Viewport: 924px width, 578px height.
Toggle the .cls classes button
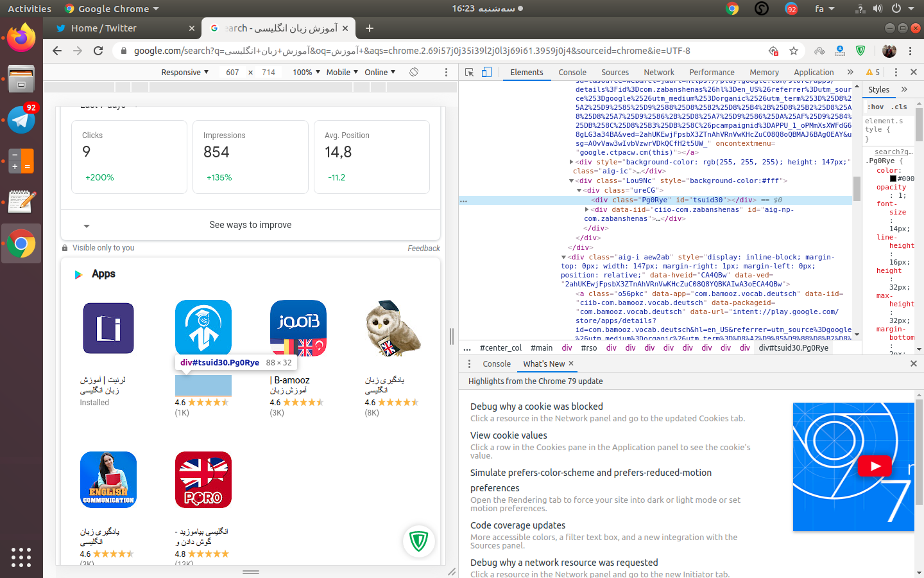[x=900, y=107]
